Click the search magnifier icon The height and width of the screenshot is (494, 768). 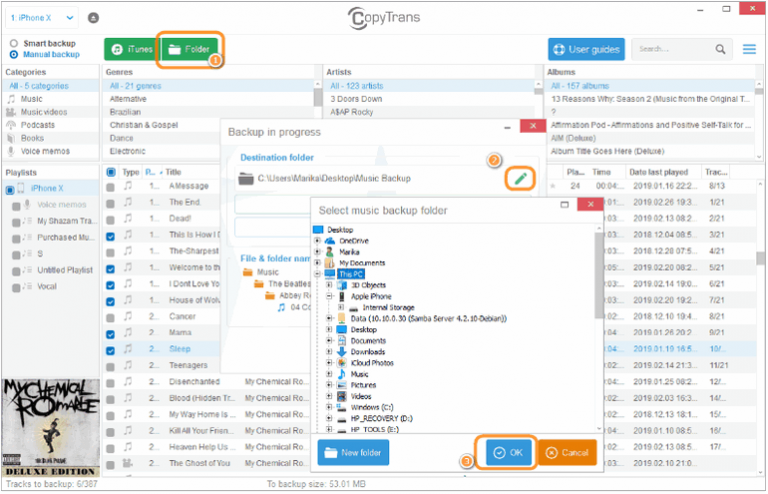(x=721, y=49)
